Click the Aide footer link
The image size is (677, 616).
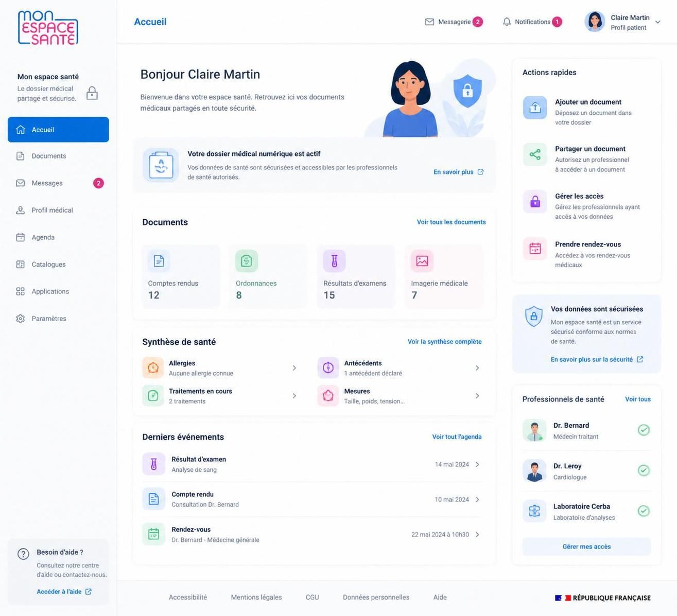440,597
